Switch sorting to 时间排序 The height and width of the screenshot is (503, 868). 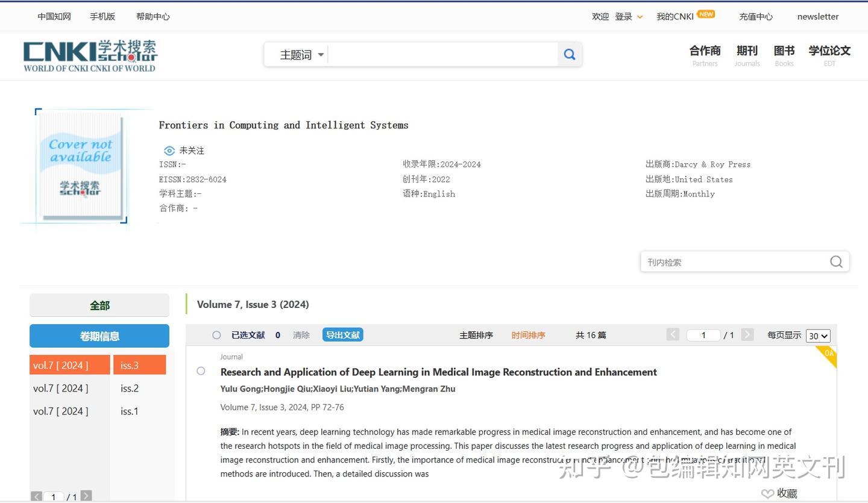[528, 335]
